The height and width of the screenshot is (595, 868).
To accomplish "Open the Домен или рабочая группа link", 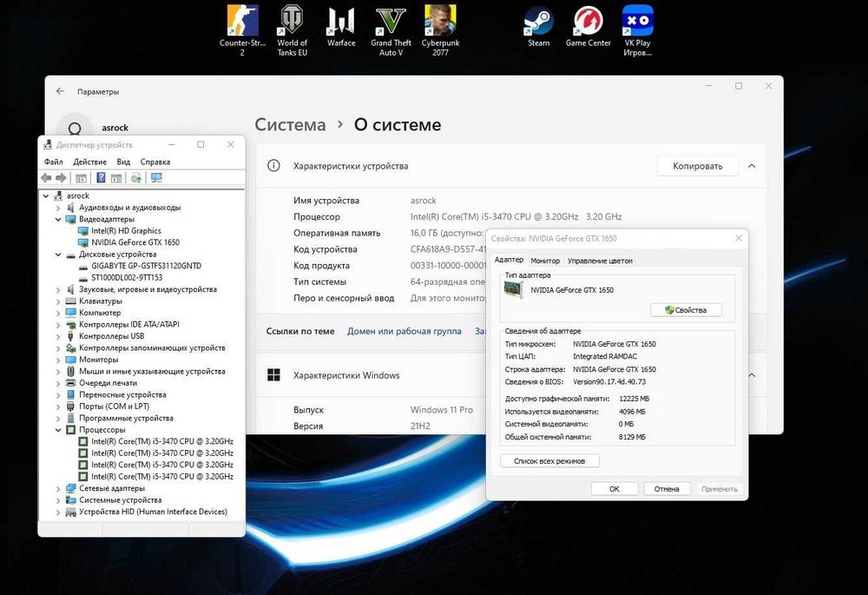I will point(404,331).
